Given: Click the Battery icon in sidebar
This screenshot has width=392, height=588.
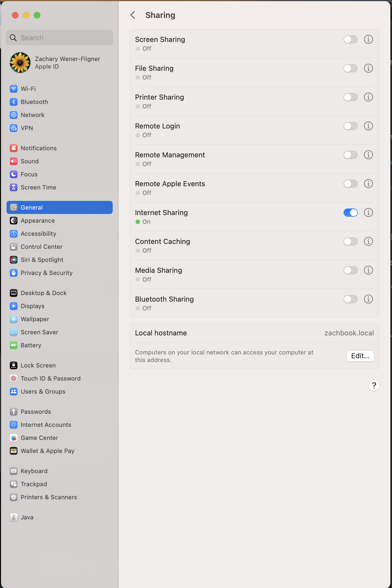Looking at the screenshot, I should 14,345.
